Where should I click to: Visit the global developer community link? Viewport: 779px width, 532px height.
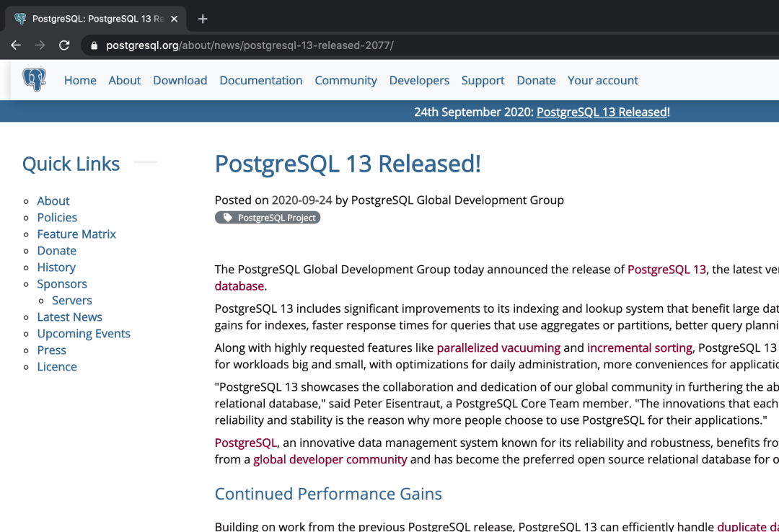point(330,459)
